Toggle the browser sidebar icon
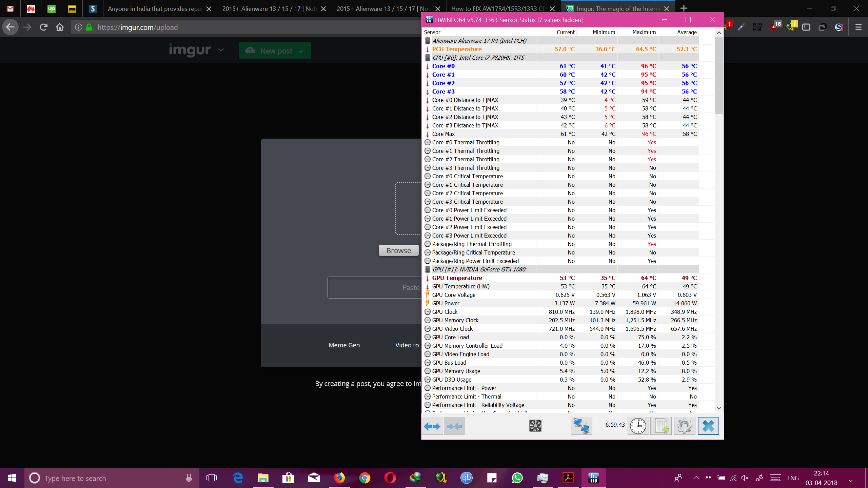Viewport: 868px width, 488px height. 806,27
